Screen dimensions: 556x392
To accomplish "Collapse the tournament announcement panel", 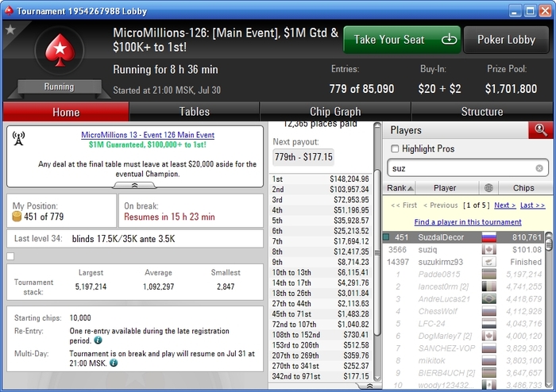I will 134,185.
